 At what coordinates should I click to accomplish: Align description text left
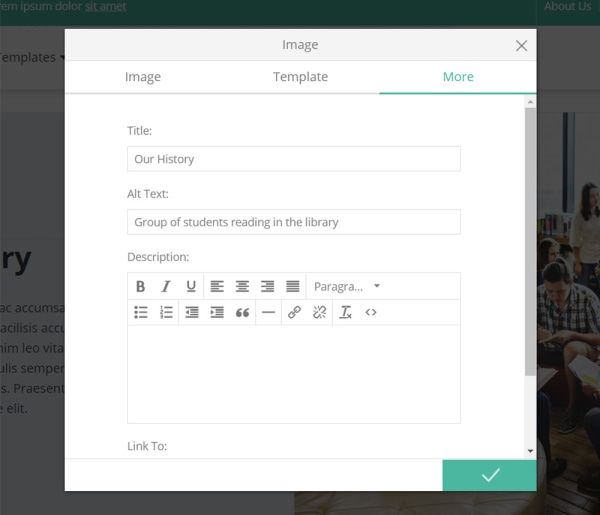click(x=217, y=286)
